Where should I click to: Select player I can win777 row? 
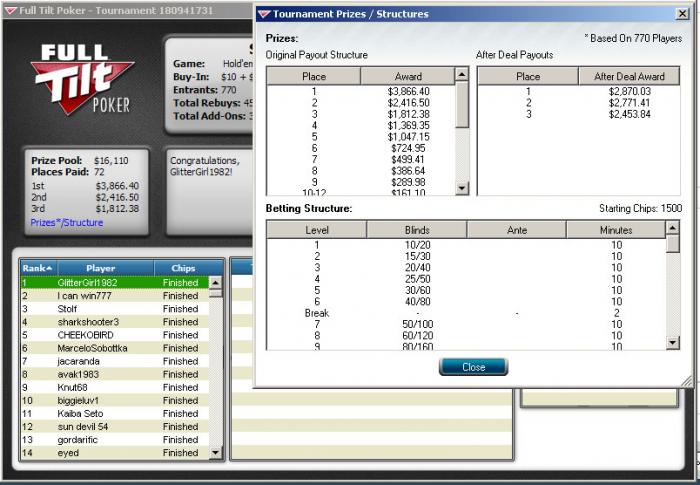click(x=115, y=296)
